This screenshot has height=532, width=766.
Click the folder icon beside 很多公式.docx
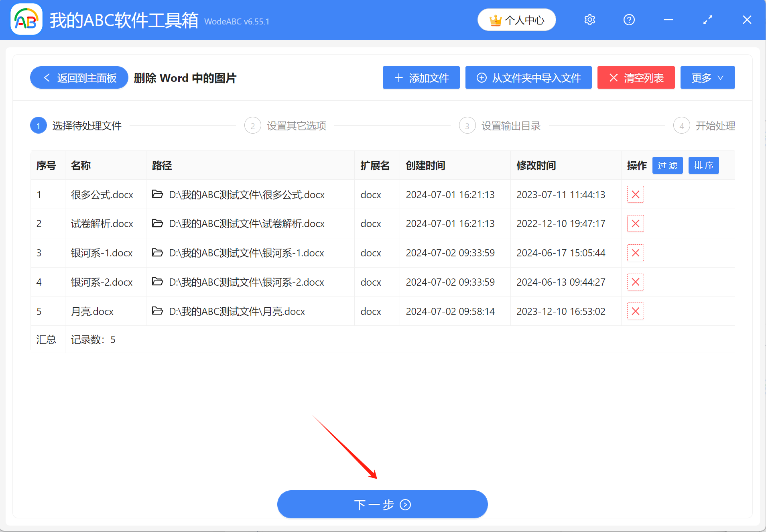[157, 195]
